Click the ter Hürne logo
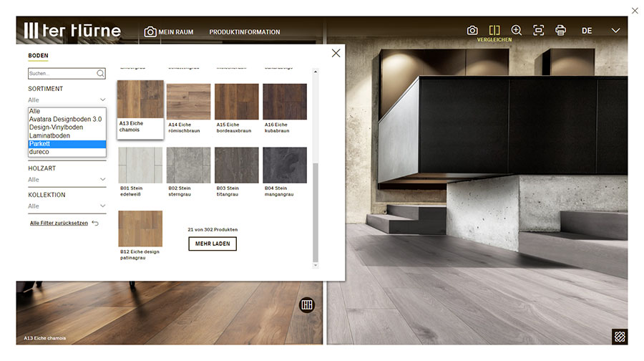 coord(72,30)
